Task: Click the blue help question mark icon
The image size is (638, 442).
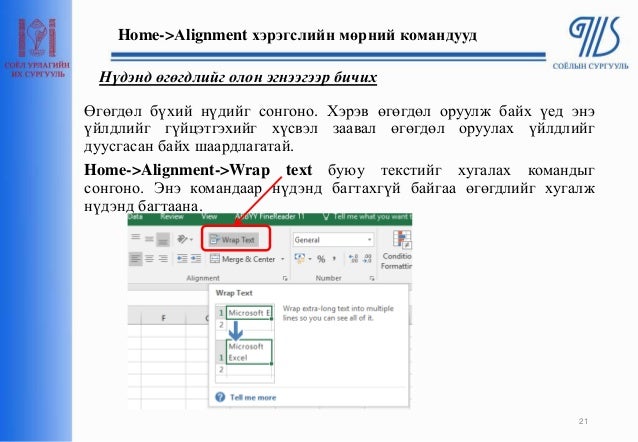Action: pyautogui.click(x=220, y=397)
